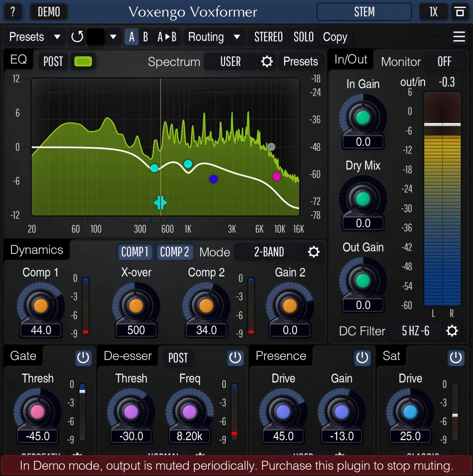Image resolution: width=473 pixels, height=476 pixels.
Task: Open the Dynamics Mode 2-BAND selector
Action: tap(269, 252)
